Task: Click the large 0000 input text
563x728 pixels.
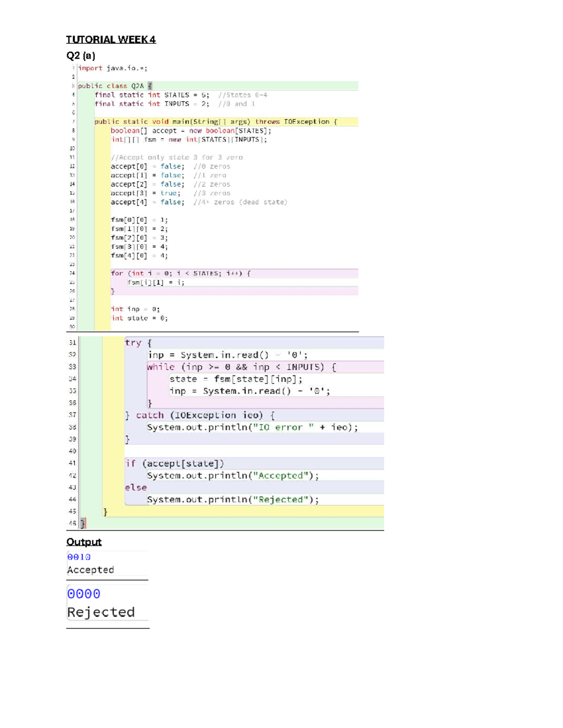Action: click(84, 594)
